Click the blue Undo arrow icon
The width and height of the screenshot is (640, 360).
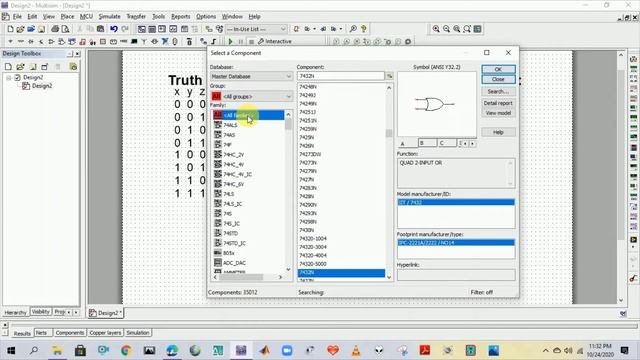pos(114,29)
